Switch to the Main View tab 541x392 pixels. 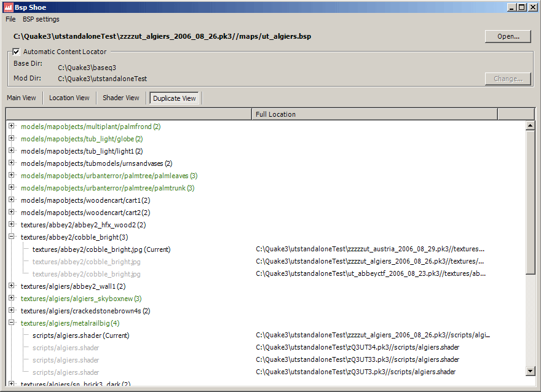click(x=22, y=98)
